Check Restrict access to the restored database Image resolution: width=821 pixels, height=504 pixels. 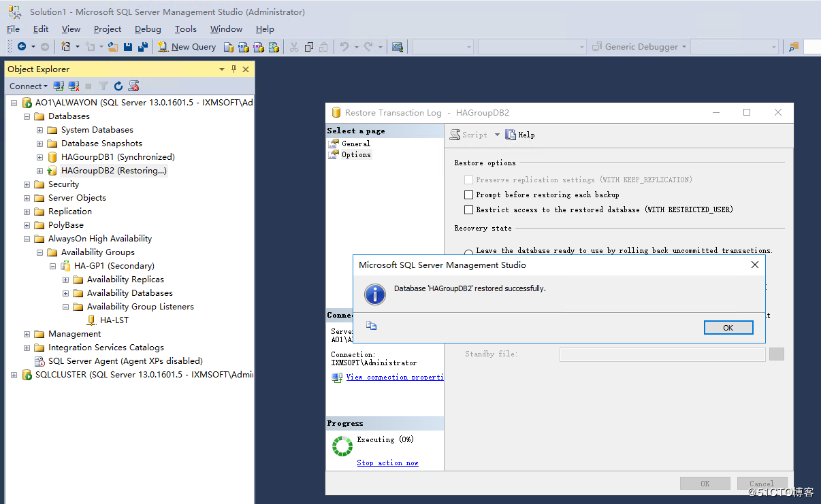pyautogui.click(x=468, y=209)
